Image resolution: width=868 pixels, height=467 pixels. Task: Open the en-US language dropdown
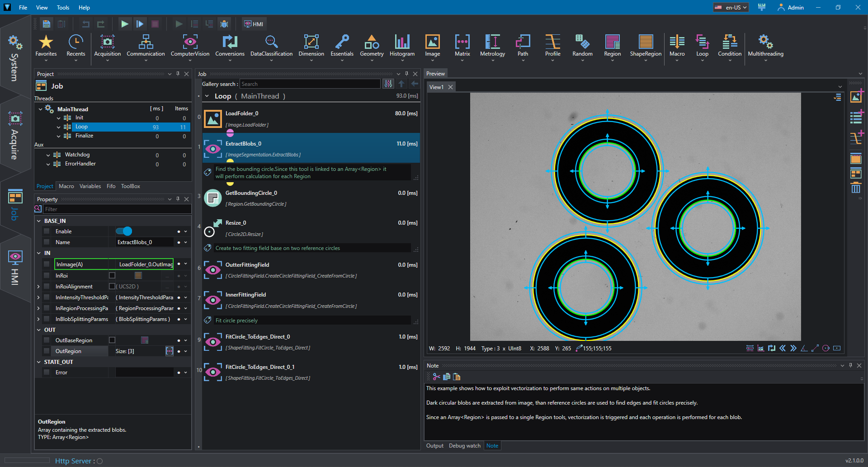coord(731,7)
